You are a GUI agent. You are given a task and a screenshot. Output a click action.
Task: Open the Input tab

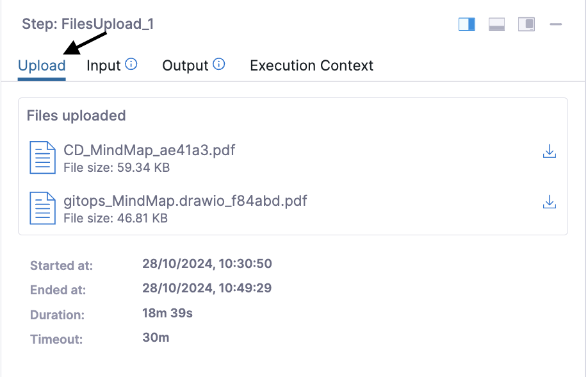[x=104, y=65]
